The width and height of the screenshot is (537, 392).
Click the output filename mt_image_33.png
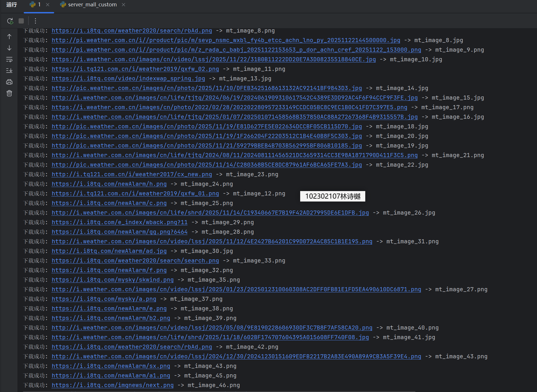259,261
